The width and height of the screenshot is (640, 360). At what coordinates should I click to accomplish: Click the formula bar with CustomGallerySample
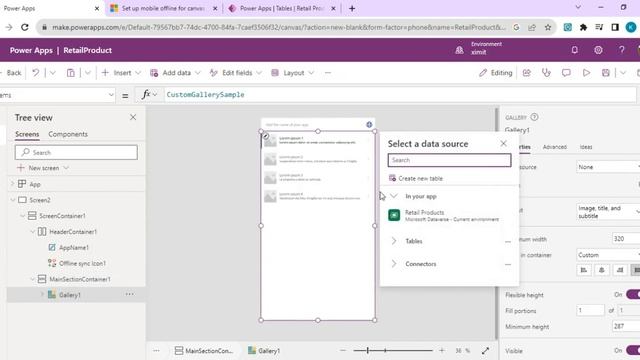click(x=400, y=95)
